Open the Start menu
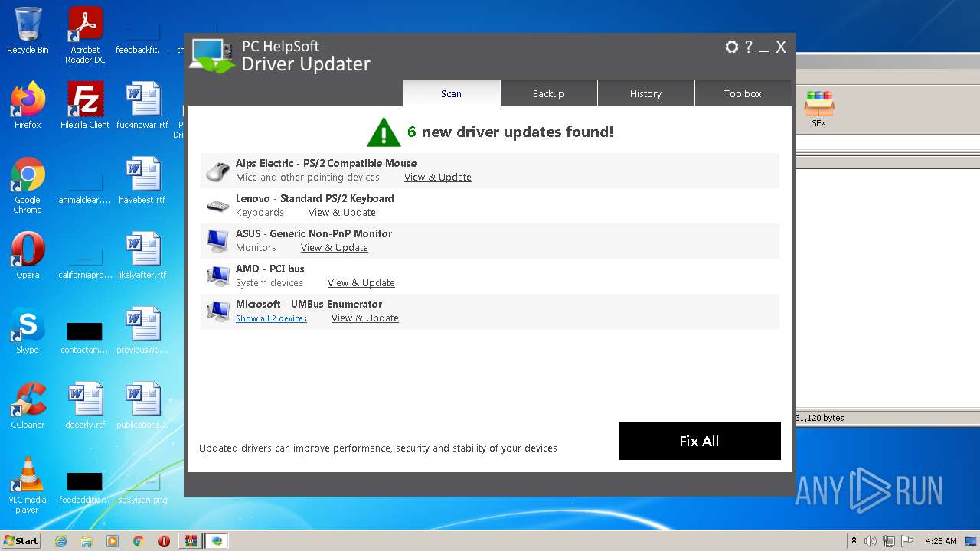 tap(21, 541)
